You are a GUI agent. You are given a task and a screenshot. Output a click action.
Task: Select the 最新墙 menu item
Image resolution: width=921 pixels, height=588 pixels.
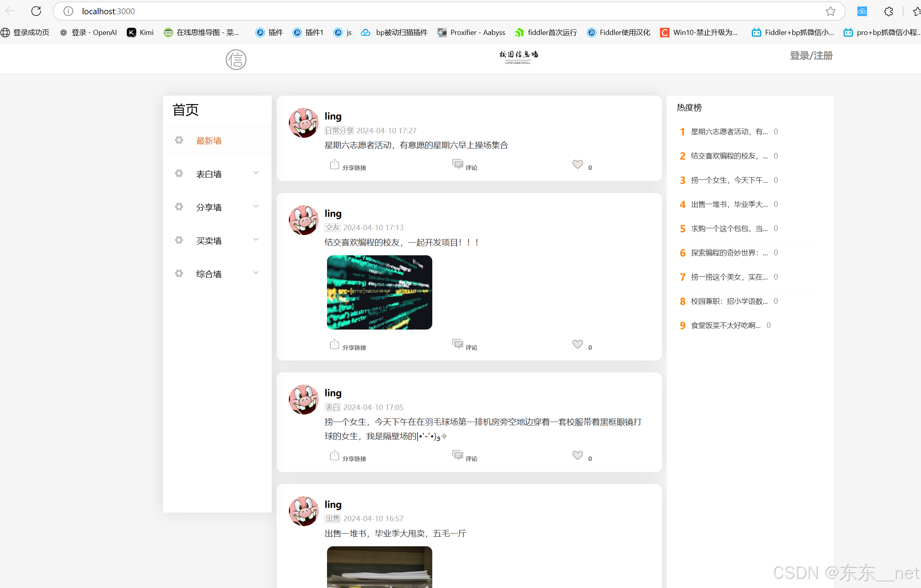tap(209, 141)
